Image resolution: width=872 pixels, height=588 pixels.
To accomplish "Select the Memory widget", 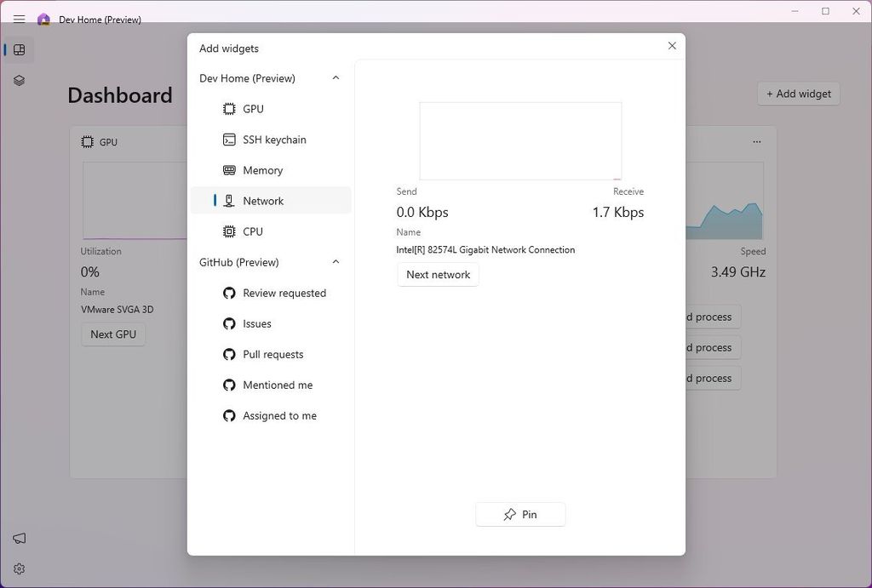I will (261, 170).
